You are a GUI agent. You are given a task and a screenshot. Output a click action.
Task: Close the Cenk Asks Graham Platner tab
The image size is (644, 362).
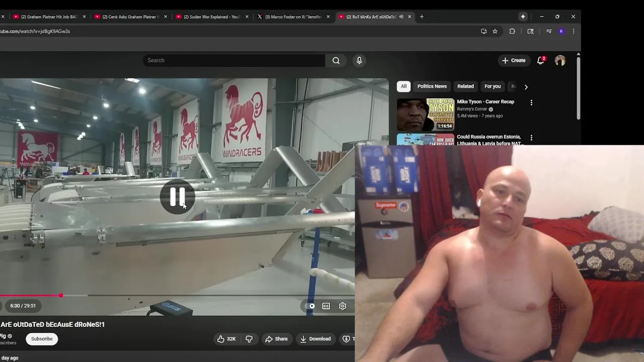click(166, 17)
